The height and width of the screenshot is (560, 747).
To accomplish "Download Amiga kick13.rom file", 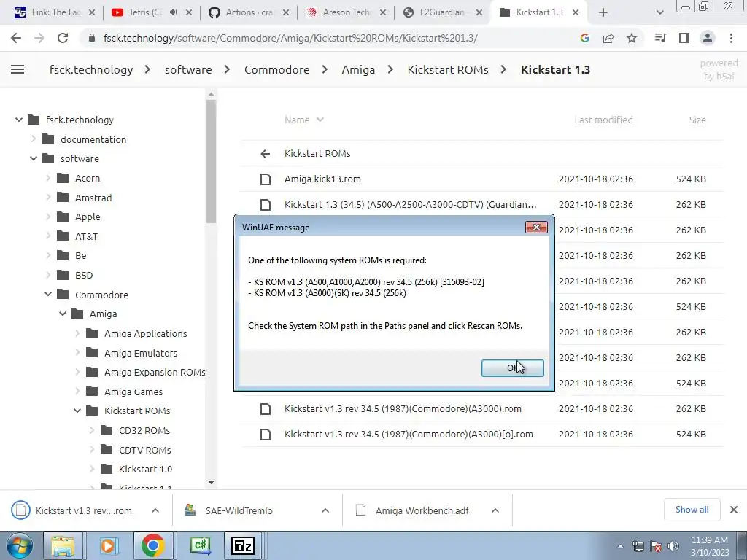I will click(322, 179).
